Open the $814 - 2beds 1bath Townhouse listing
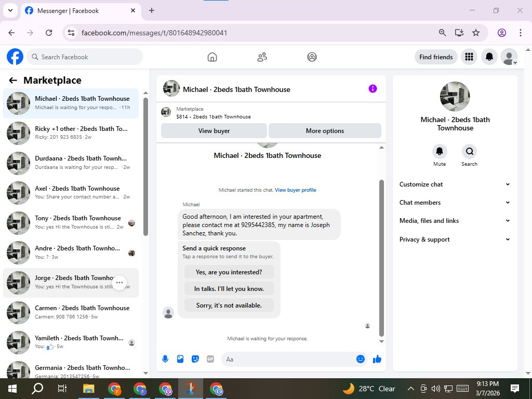The image size is (532, 399). coord(214,117)
